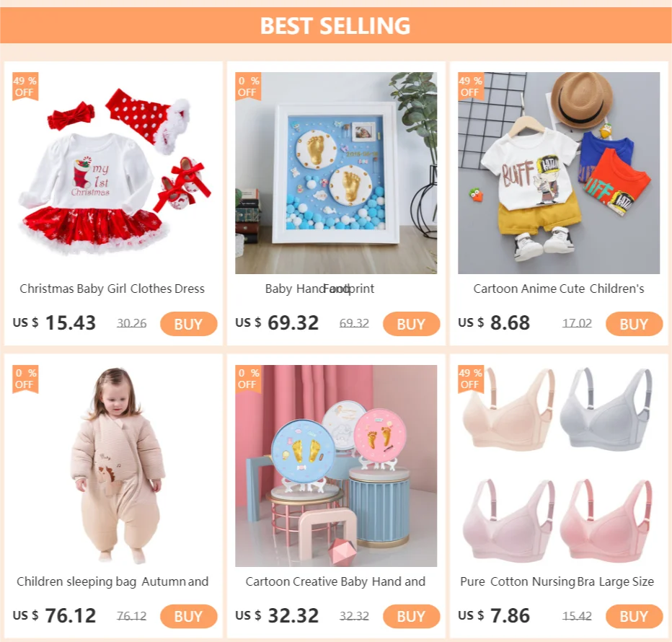Screen dimensions: 672x642
Task: Open the Christmas baby dress product image
Action: (x=113, y=173)
